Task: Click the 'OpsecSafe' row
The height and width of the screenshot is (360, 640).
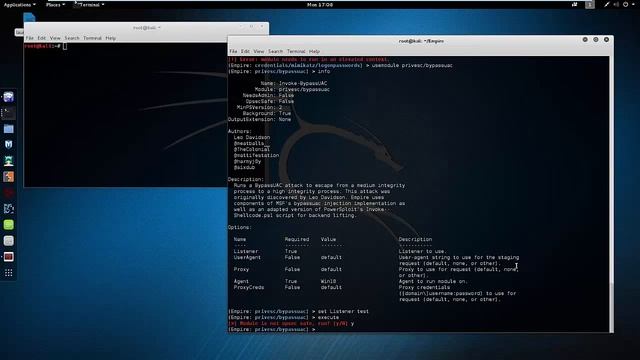Action: [269, 101]
